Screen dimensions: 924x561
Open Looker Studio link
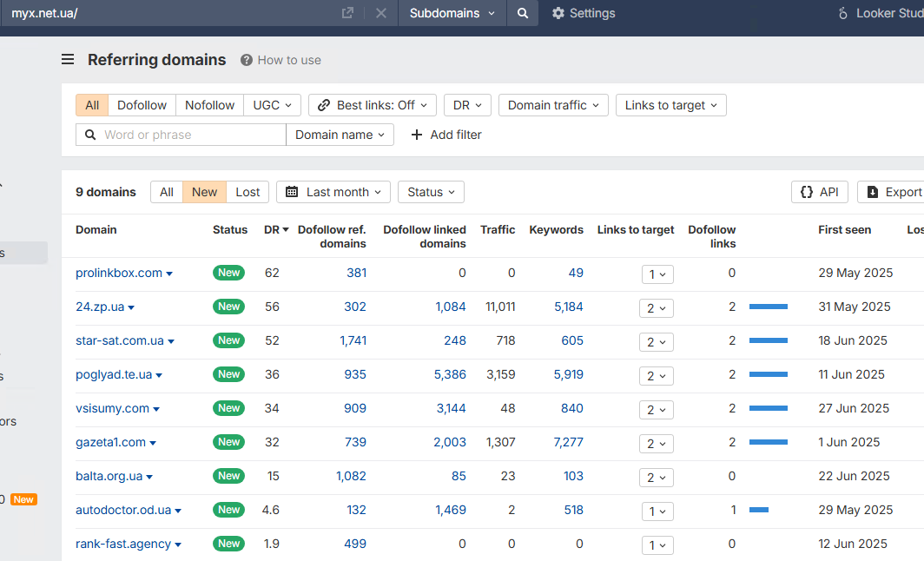point(881,13)
